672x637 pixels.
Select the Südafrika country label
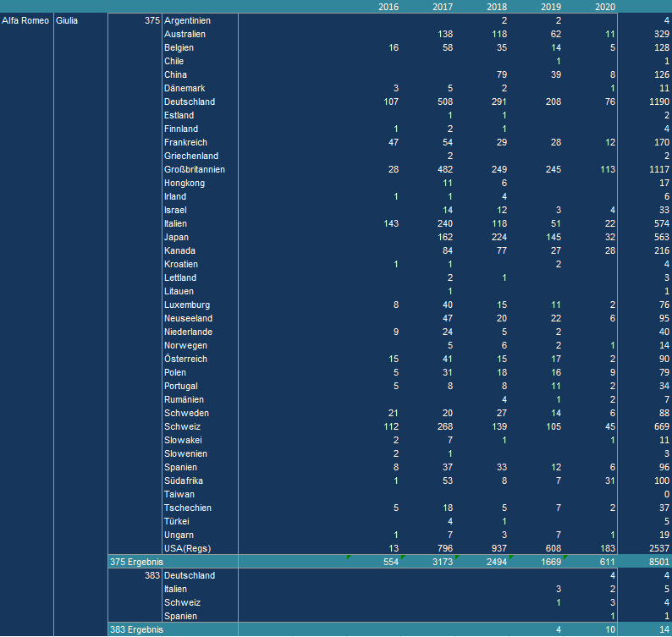pos(184,480)
